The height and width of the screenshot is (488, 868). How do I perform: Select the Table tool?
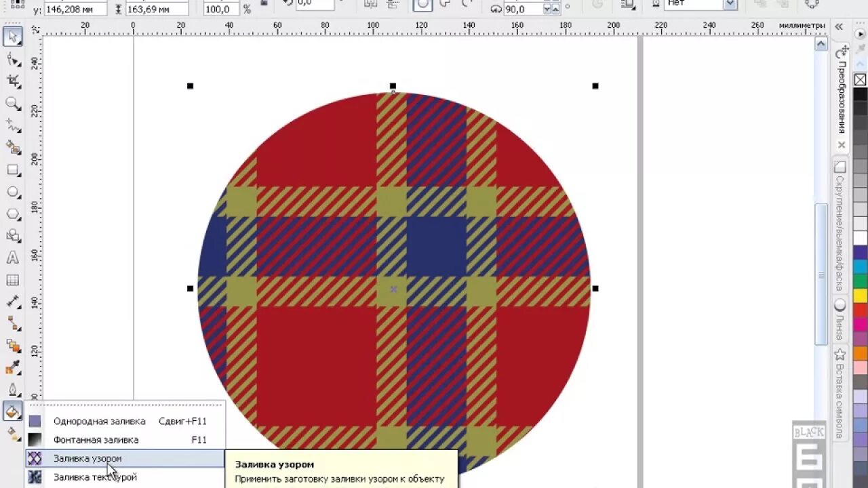[12, 280]
